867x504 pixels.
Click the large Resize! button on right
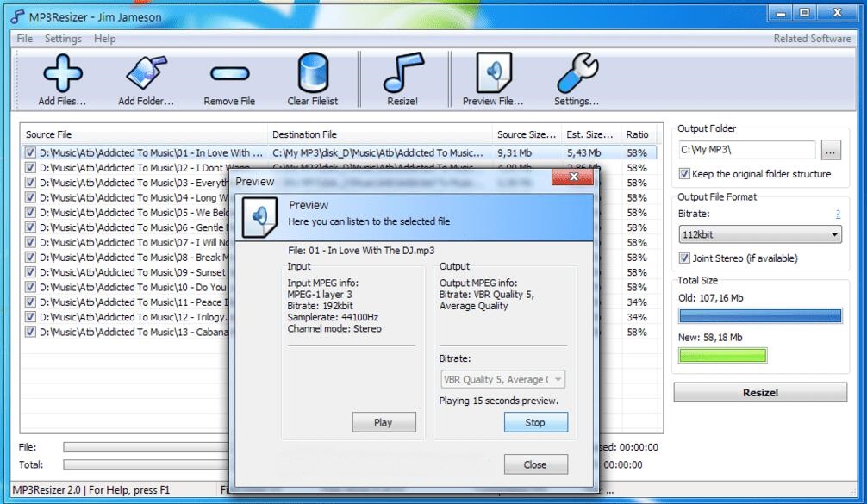(759, 393)
